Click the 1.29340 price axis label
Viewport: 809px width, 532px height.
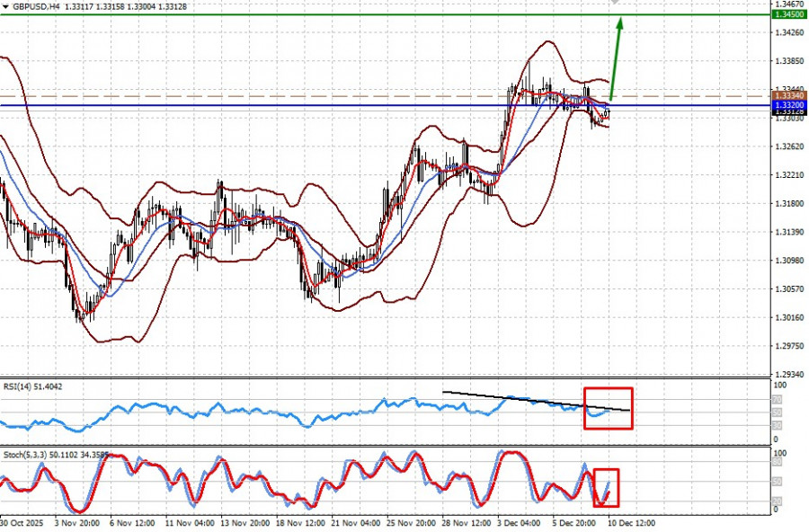[789, 374]
